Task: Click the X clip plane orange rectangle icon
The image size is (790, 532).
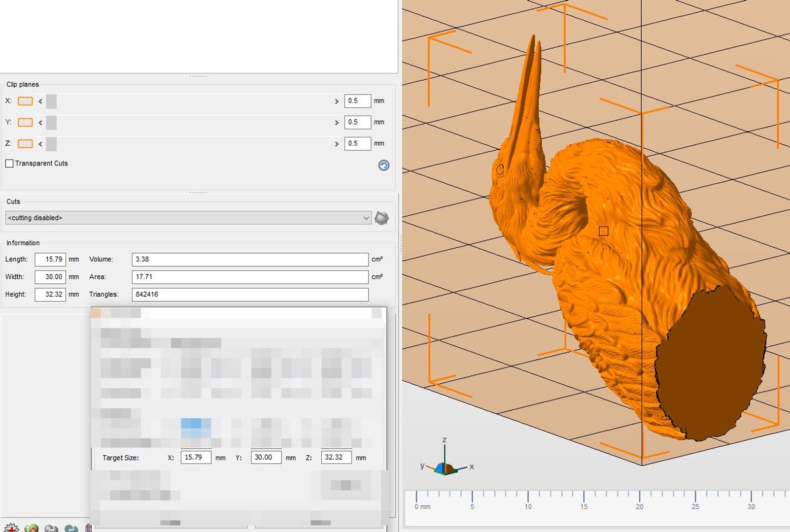Action: tap(25, 101)
